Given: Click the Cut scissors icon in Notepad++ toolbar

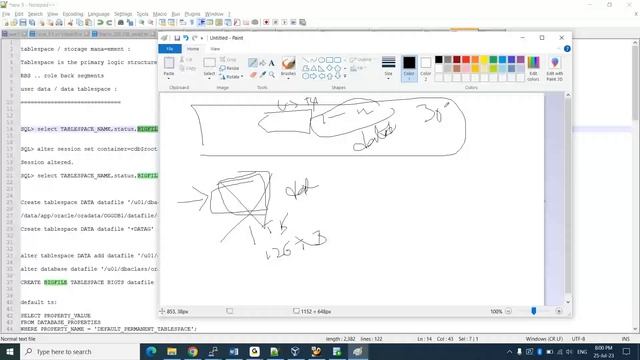Looking at the screenshot, I should click(x=70, y=22).
